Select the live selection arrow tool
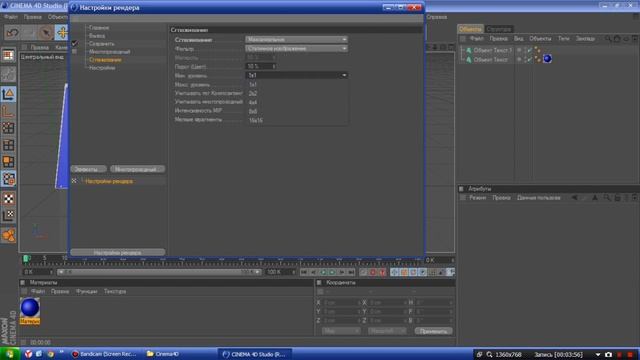640x360 pixels. point(46,33)
